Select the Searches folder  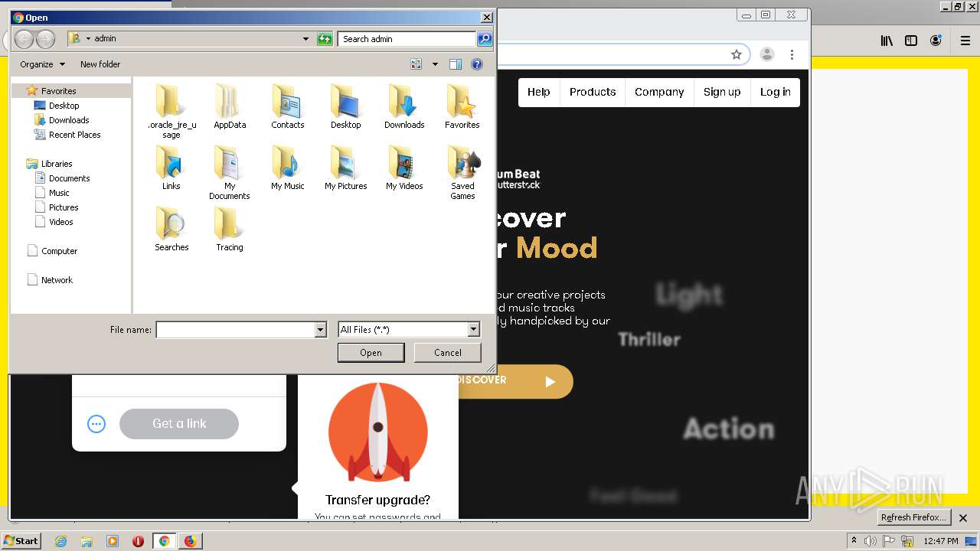pos(171,229)
